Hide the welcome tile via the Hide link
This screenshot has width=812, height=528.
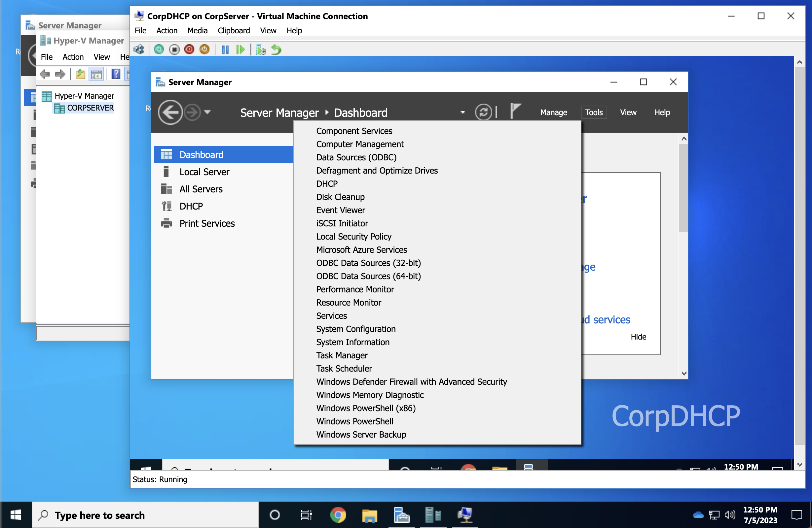[638, 337]
